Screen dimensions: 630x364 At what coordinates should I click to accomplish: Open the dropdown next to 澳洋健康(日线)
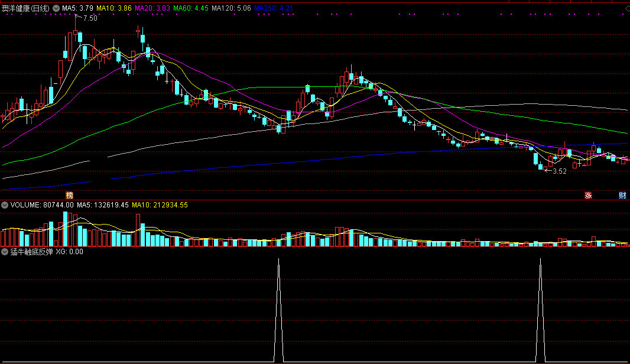pyautogui.click(x=56, y=8)
